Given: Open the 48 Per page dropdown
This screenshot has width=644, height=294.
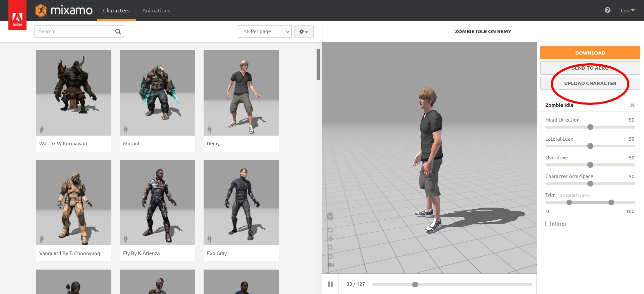Looking at the screenshot, I should [x=265, y=31].
